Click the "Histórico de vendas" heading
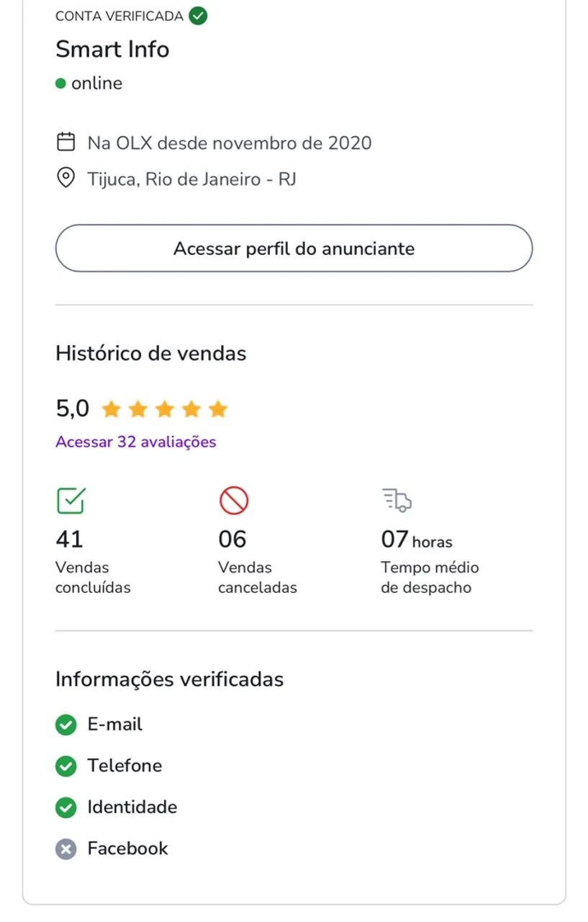The image size is (588, 922). [x=151, y=353]
